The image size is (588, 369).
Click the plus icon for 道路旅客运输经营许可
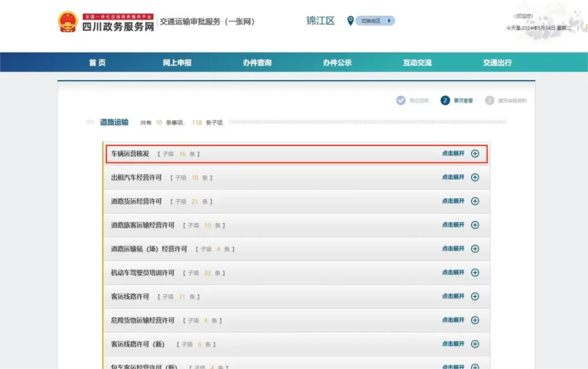[475, 225]
